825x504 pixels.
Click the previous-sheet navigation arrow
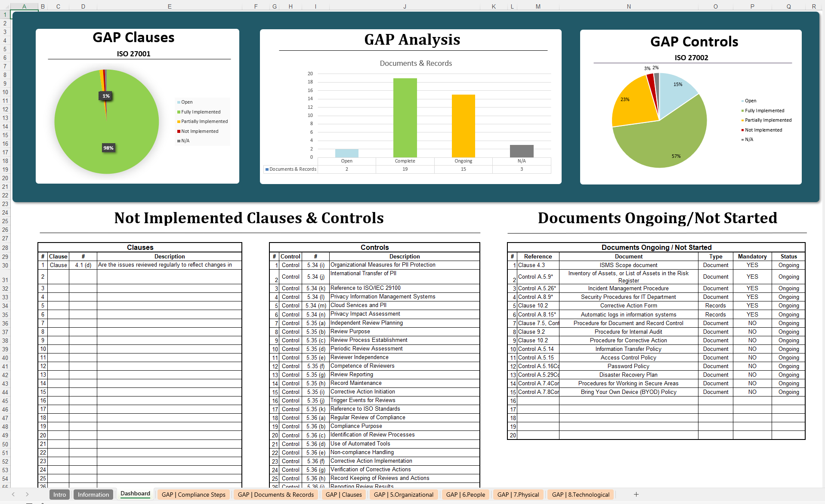click(12, 495)
